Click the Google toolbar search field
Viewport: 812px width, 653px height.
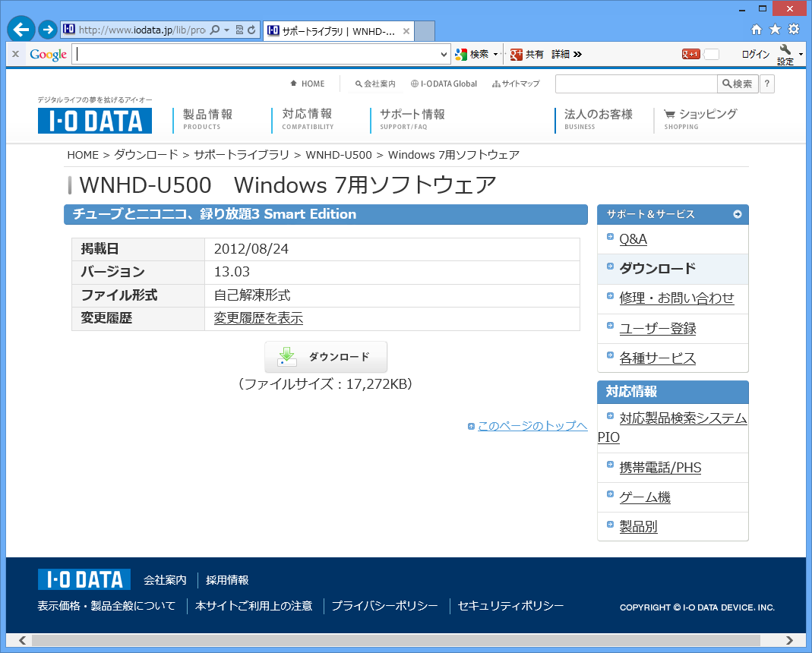coord(256,54)
